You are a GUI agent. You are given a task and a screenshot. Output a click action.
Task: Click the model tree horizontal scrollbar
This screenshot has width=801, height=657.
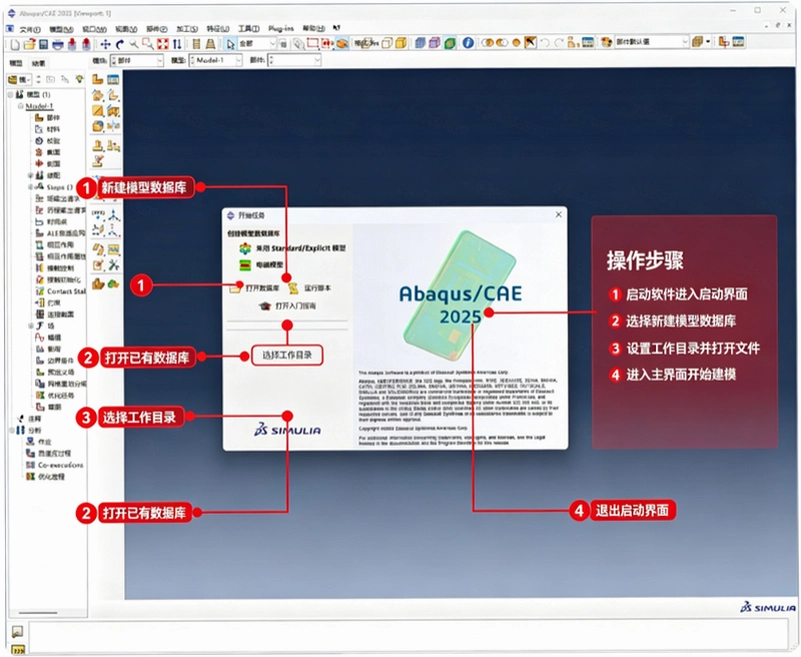click(38, 613)
